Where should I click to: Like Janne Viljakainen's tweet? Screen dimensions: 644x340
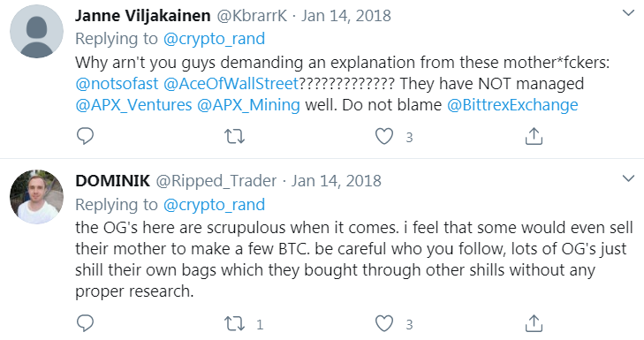coord(384,136)
